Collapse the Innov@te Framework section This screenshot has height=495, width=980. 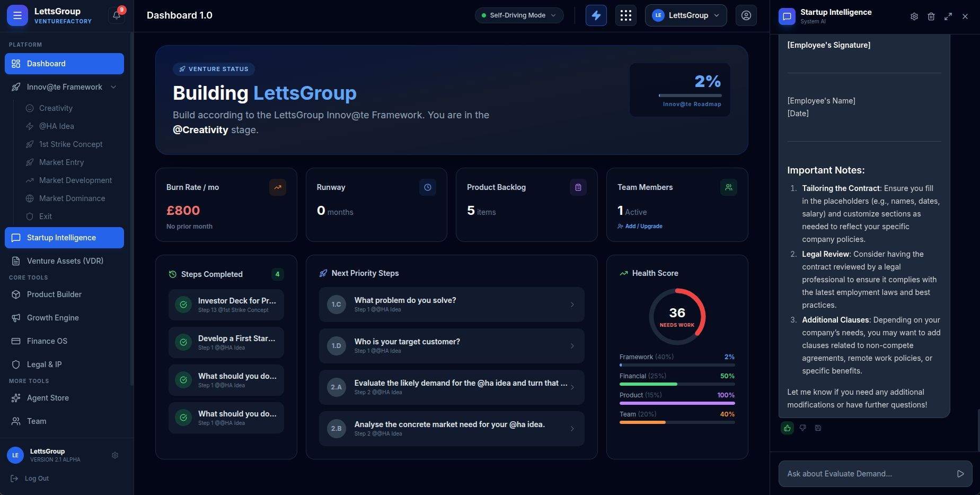coord(113,86)
